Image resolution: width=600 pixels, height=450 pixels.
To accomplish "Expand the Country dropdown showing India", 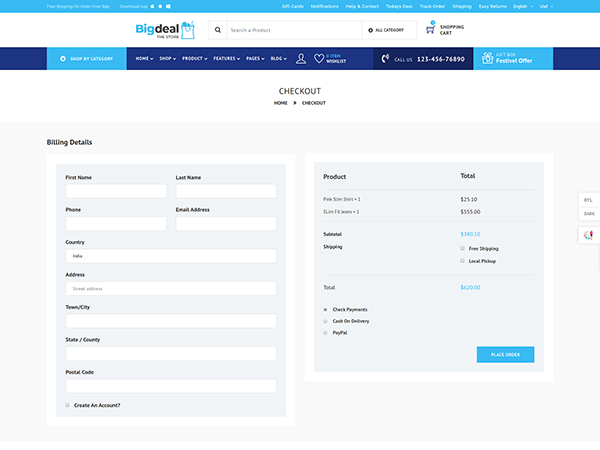I will [170, 256].
